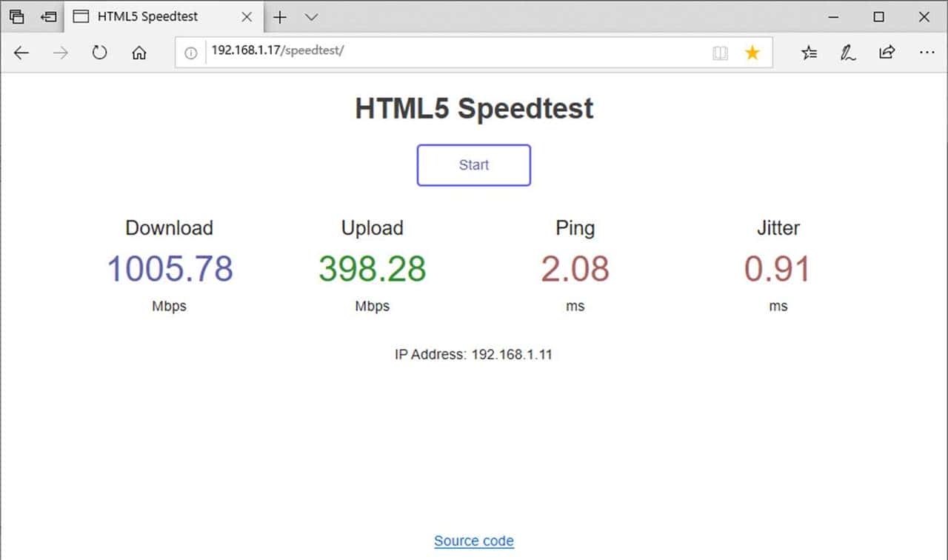This screenshot has width=948, height=560.
Task: Open the Favorites hub list
Action: (810, 53)
